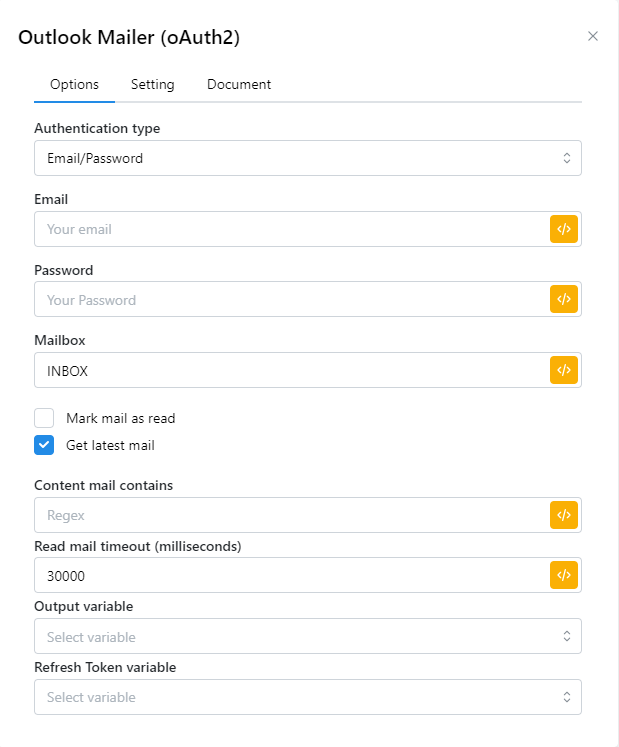Focus the Regex content filter field
The image size is (619, 747).
click(290, 515)
